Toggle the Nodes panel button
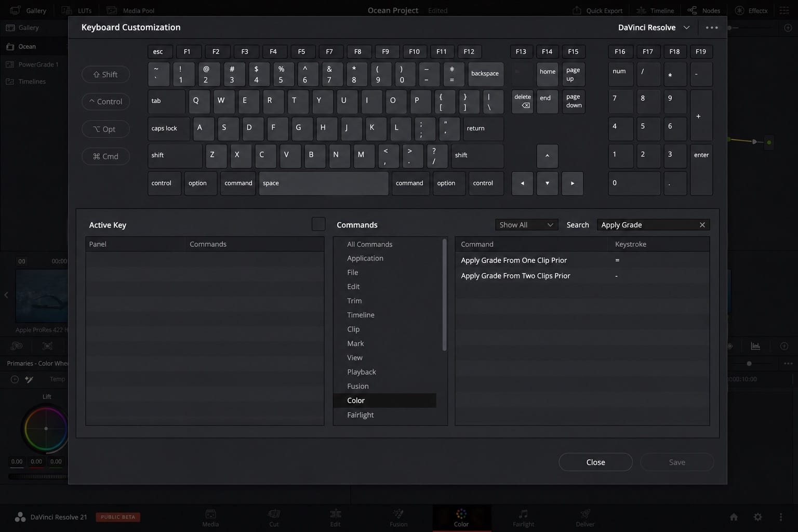The image size is (798, 532). click(704, 10)
